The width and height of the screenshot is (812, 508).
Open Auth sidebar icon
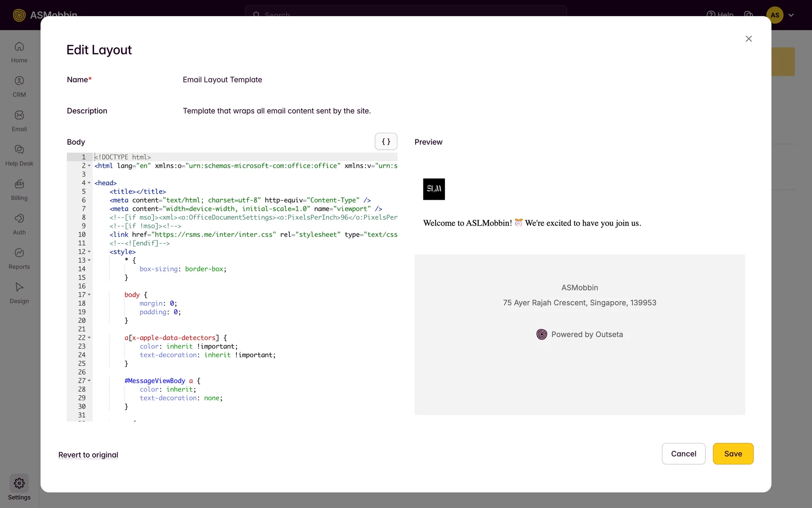(19, 218)
